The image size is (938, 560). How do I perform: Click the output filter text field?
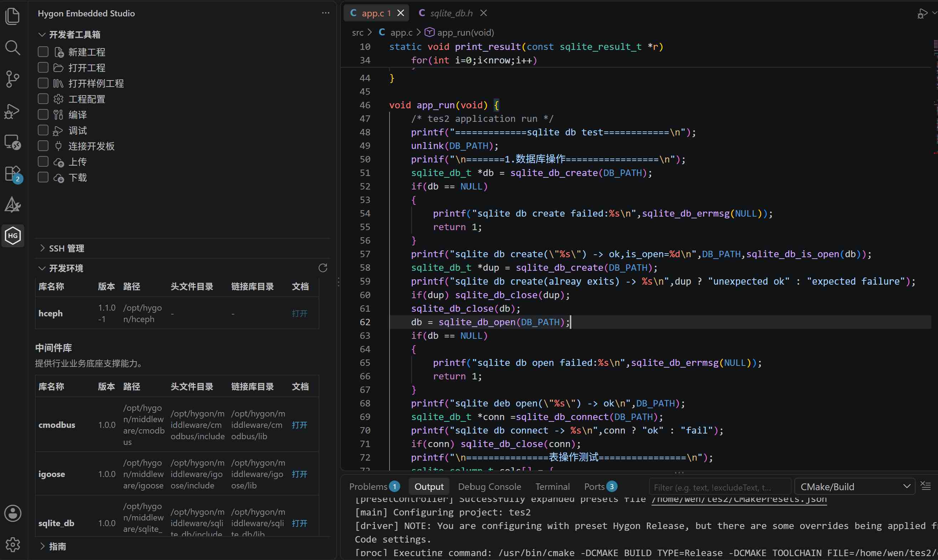click(720, 487)
